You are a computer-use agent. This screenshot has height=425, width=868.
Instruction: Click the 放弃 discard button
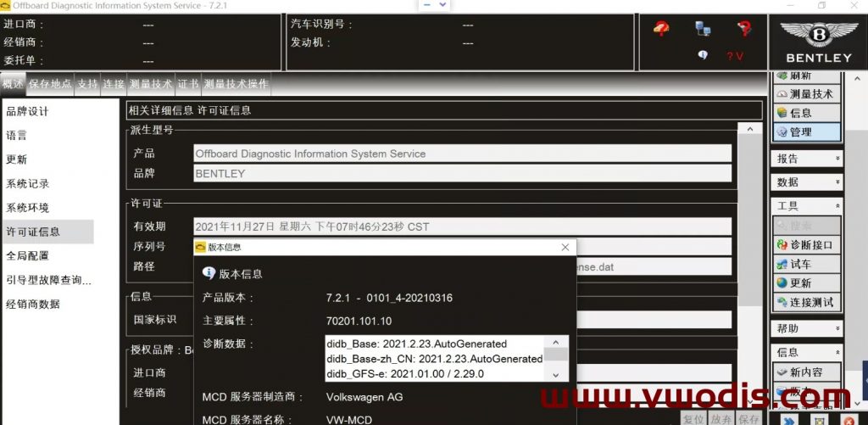tap(721, 418)
